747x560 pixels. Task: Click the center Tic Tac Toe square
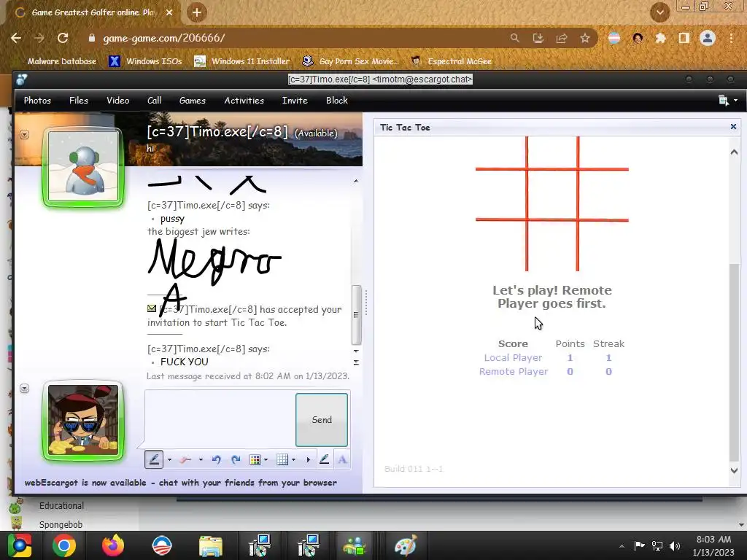[x=552, y=194]
